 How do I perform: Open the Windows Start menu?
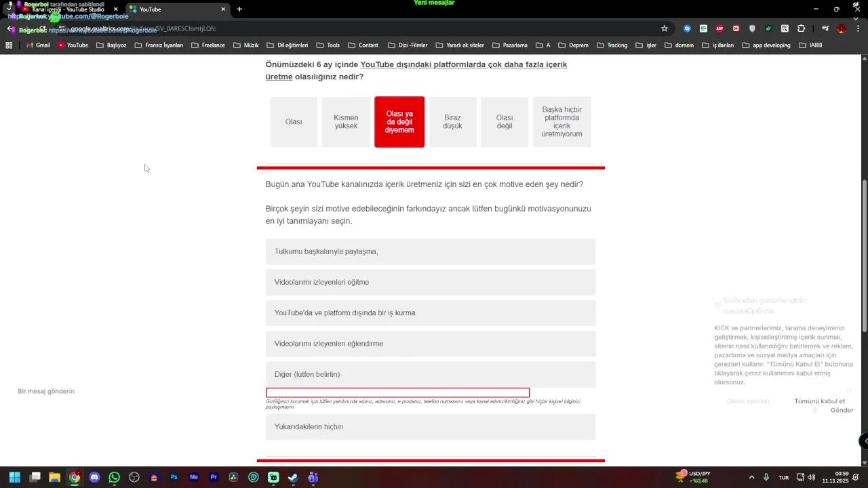click(15, 477)
